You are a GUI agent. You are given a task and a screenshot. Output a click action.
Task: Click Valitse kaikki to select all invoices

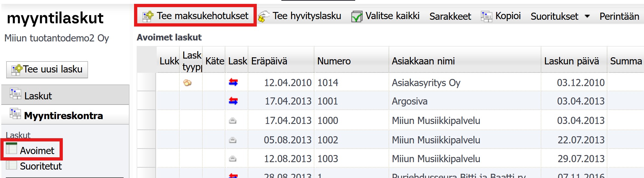386,16
